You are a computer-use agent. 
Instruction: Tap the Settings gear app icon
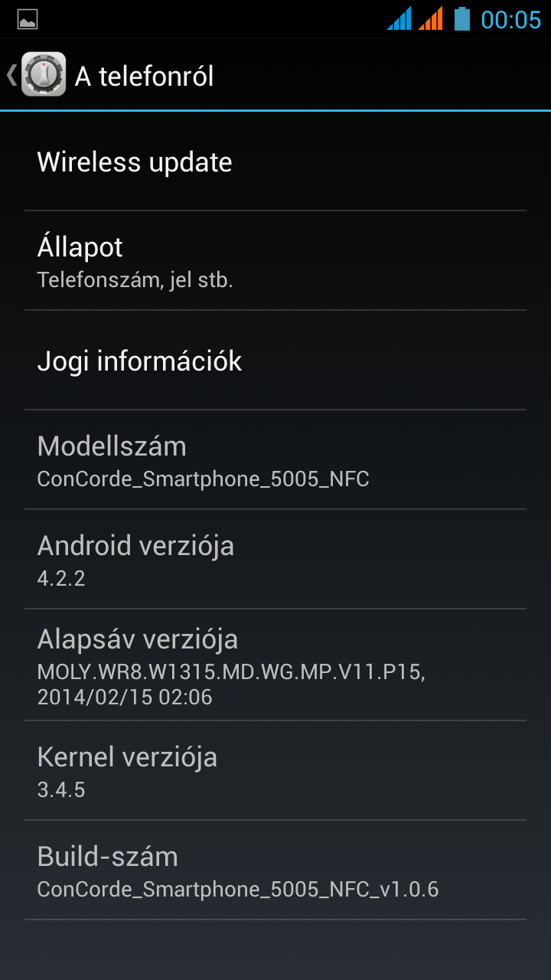click(44, 74)
